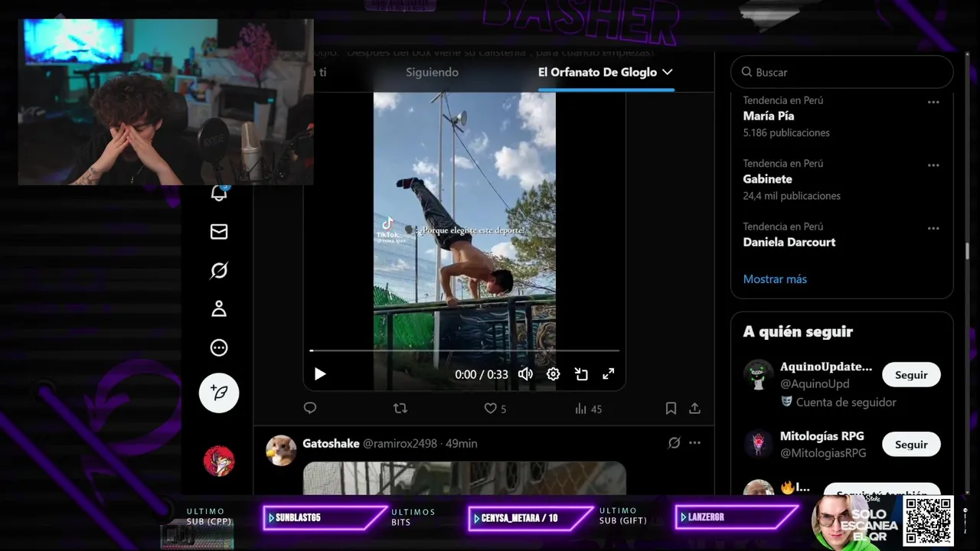
Task: Reply to the video post
Action: coord(310,409)
